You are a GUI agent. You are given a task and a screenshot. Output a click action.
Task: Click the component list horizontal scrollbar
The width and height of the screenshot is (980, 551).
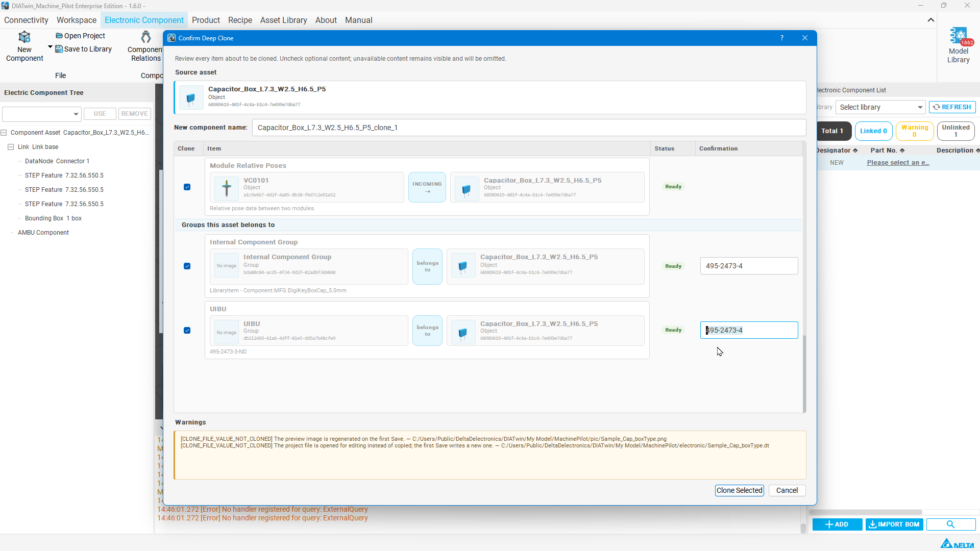(866, 512)
